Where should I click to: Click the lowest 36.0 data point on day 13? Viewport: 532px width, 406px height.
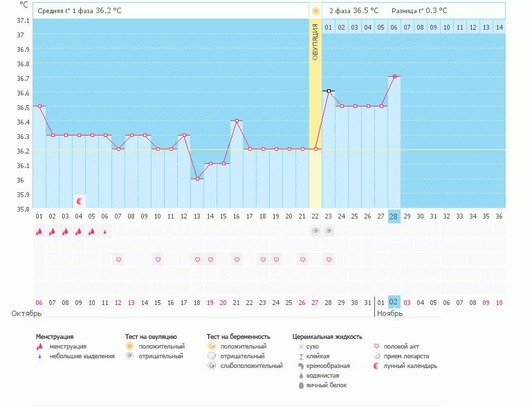coord(197,178)
